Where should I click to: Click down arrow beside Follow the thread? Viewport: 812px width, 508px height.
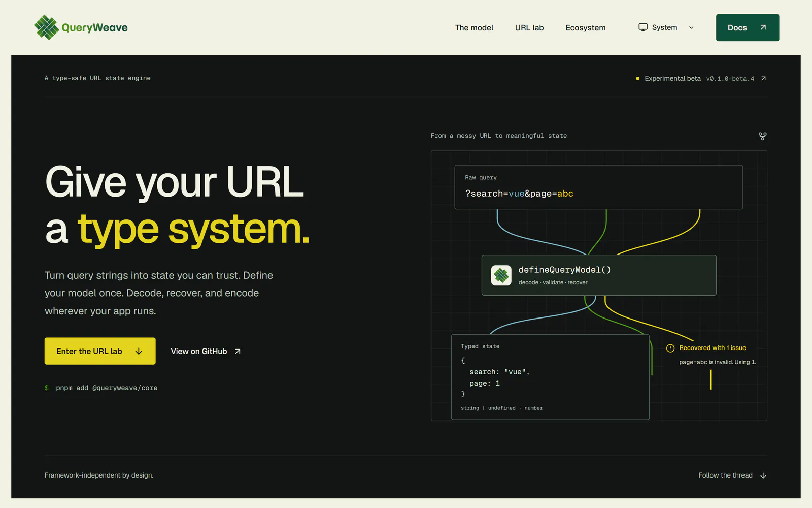(763, 476)
